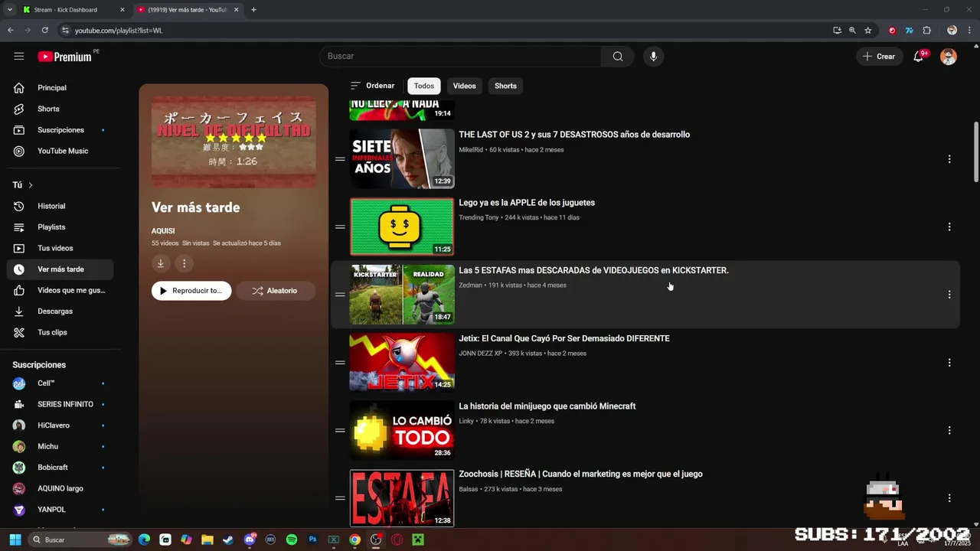Viewport: 980px width, 551px height.
Task: Expand the Tú section
Action: pos(23,185)
